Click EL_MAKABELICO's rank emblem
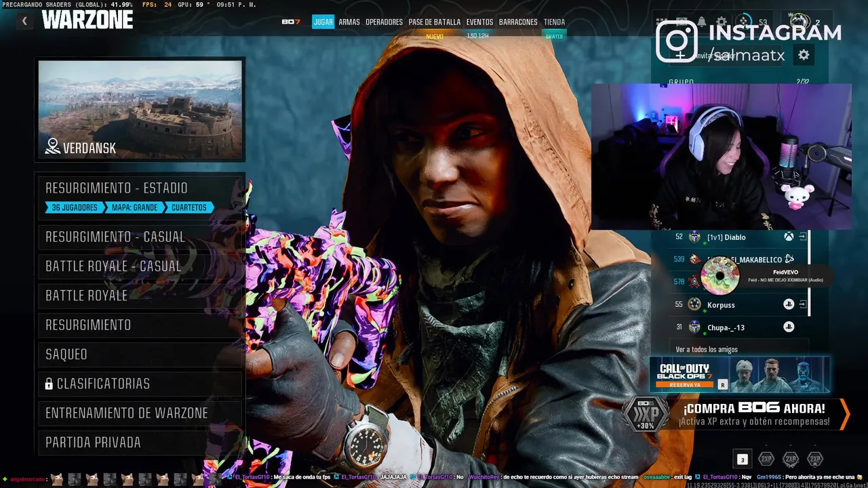 pos(694,259)
